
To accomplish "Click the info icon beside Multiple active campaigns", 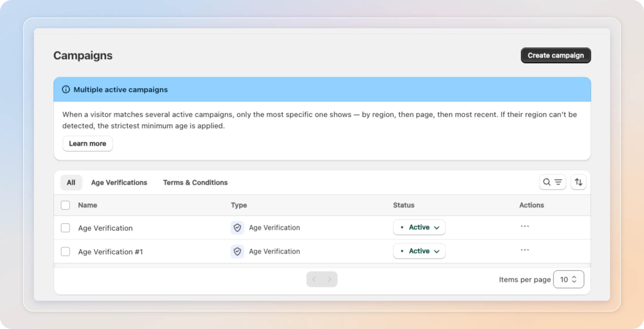I will (x=66, y=89).
